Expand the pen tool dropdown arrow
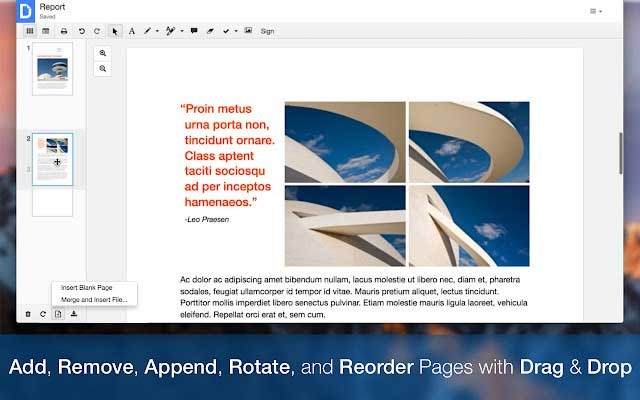The height and width of the screenshot is (400, 640). coord(157,31)
